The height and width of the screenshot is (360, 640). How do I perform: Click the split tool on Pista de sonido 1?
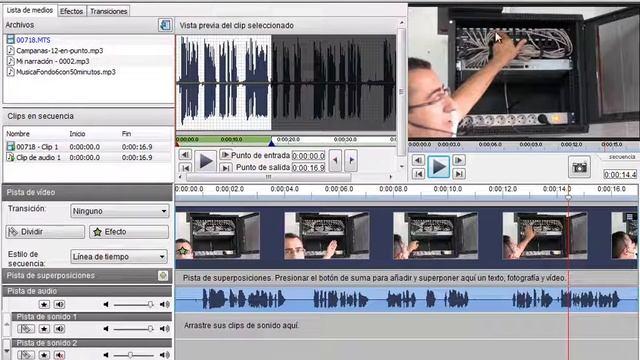pos(26,329)
